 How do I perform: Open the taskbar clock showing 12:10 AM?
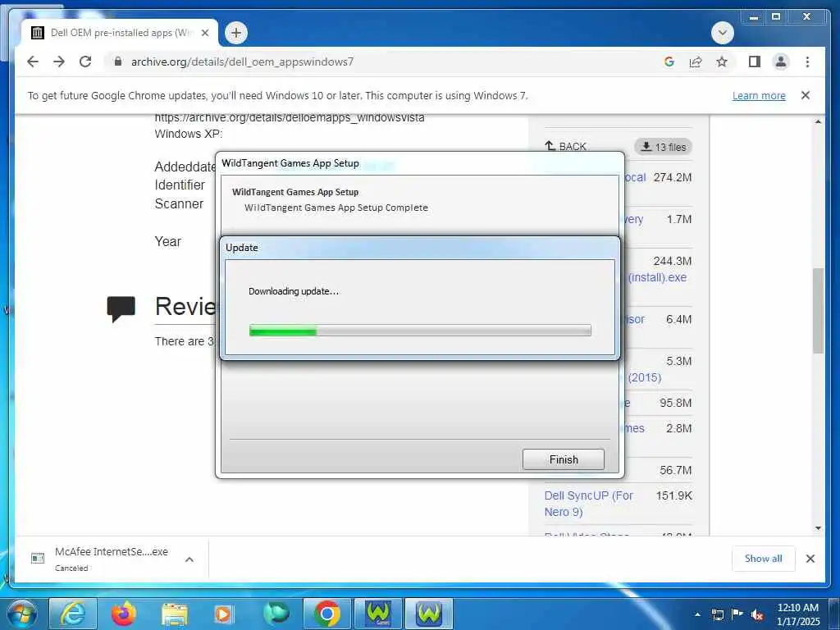tap(797, 614)
